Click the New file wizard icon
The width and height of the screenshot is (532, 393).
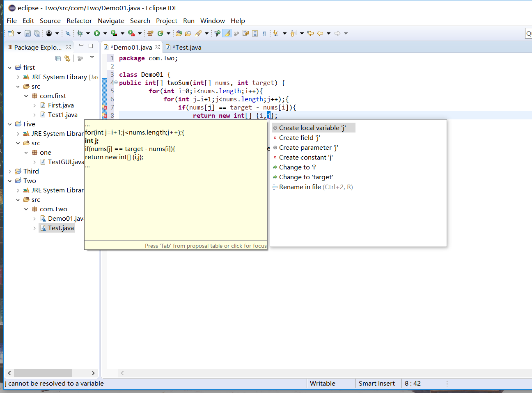tap(11, 33)
